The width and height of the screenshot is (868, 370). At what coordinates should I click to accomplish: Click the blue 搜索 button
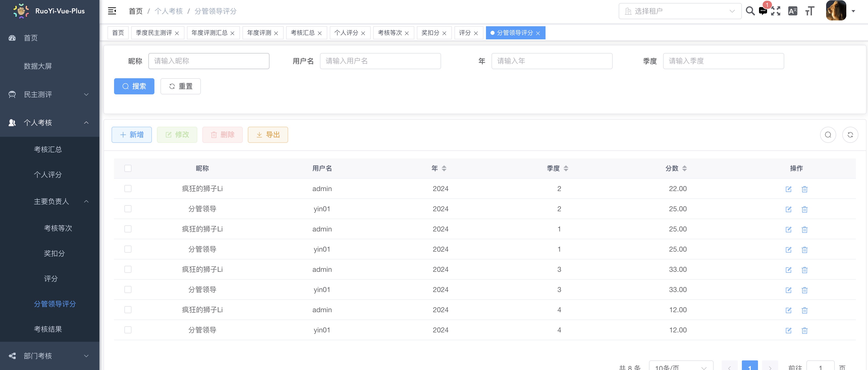coord(134,86)
